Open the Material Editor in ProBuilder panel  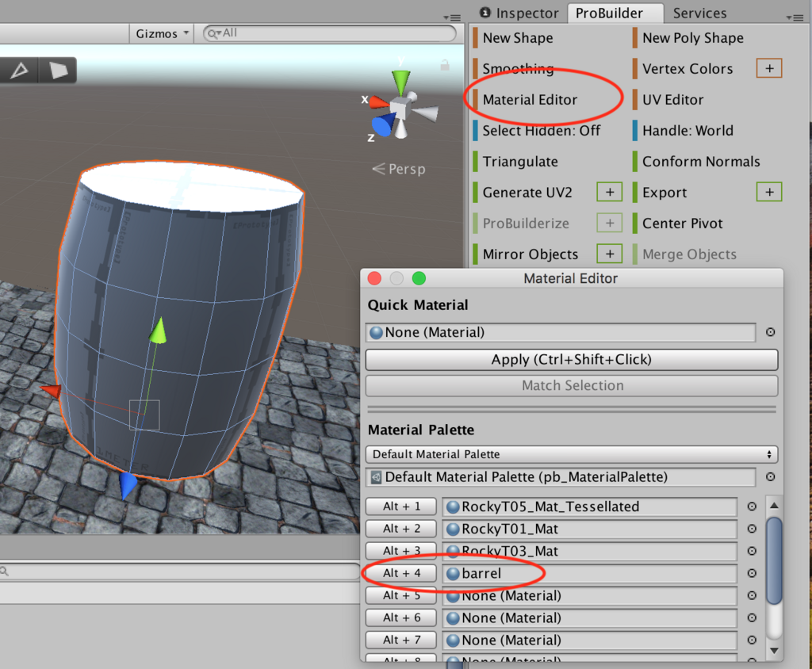[529, 99]
